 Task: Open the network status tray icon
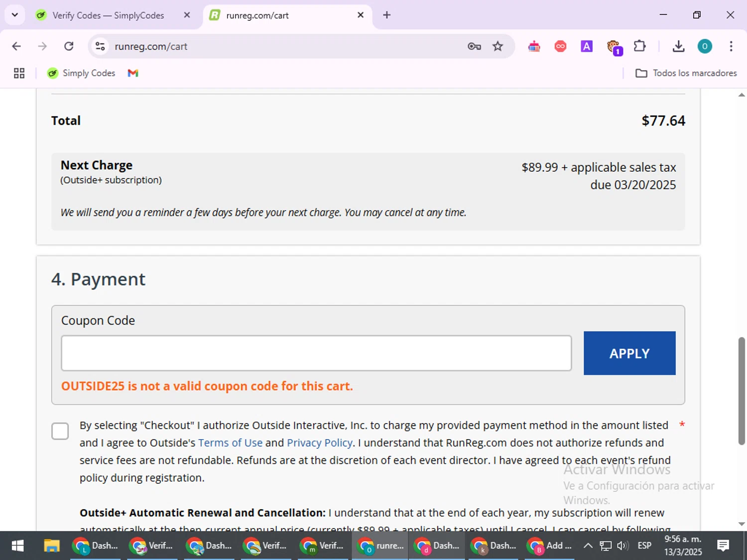point(605,546)
